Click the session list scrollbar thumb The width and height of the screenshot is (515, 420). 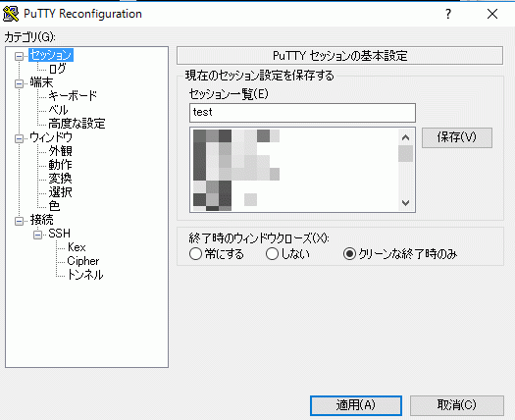(406, 154)
